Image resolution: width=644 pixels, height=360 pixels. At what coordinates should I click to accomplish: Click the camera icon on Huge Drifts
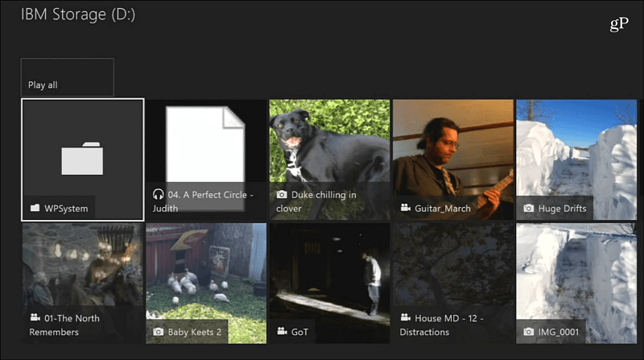pyautogui.click(x=529, y=209)
